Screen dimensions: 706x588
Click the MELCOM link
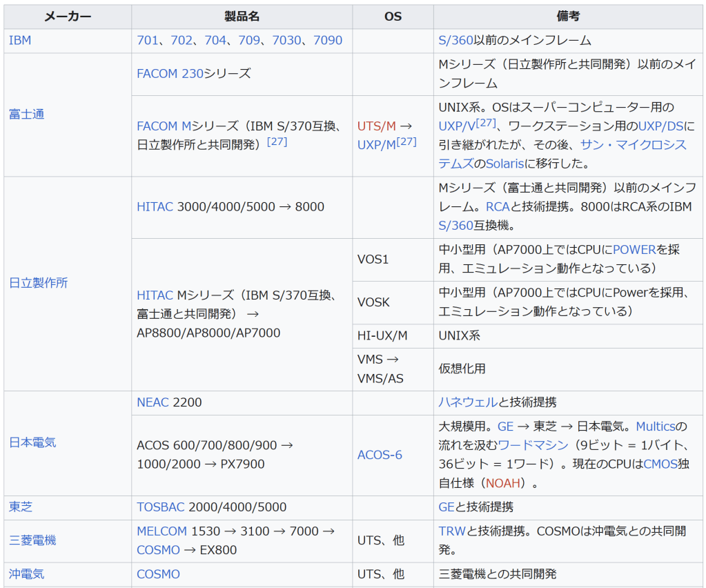[x=161, y=531]
